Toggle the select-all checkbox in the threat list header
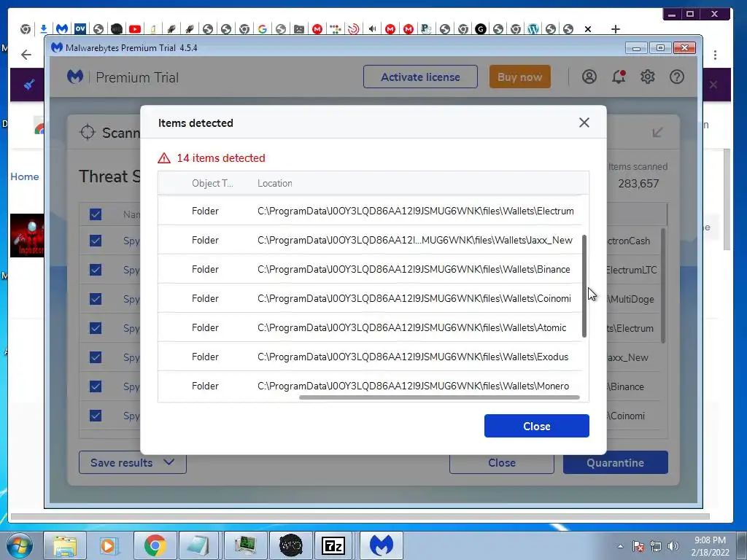 pyautogui.click(x=96, y=214)
